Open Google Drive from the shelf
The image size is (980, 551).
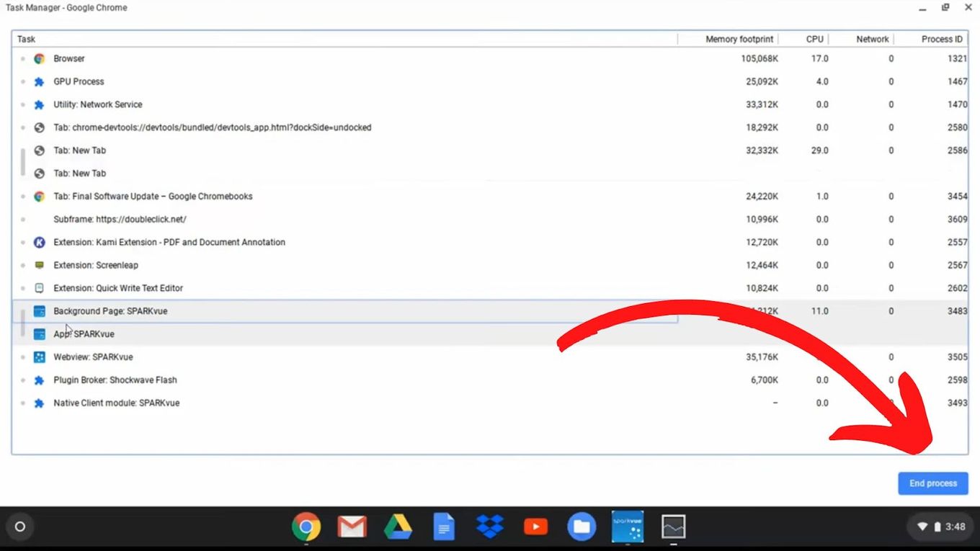pyautogui.click(x=398, y=527)
